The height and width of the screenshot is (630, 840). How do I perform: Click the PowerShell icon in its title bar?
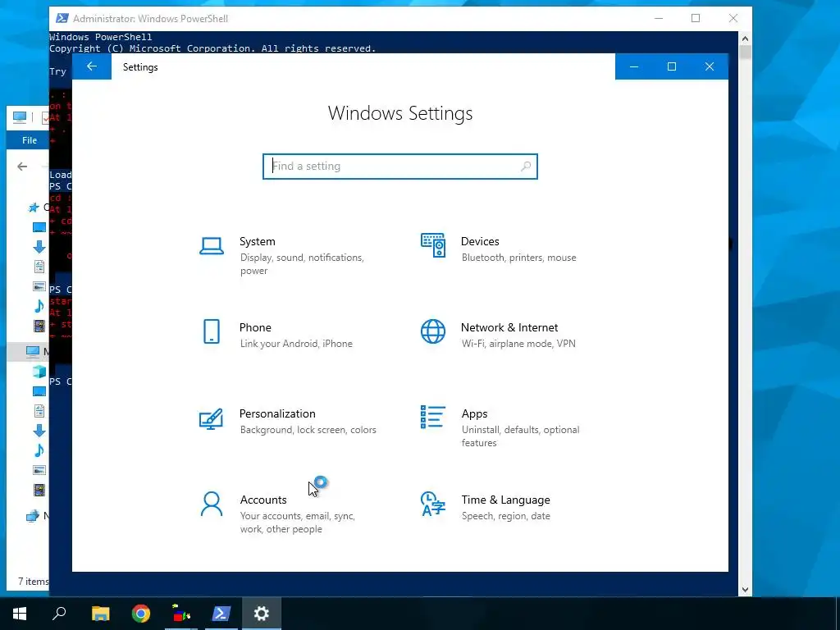pos(62,18)
